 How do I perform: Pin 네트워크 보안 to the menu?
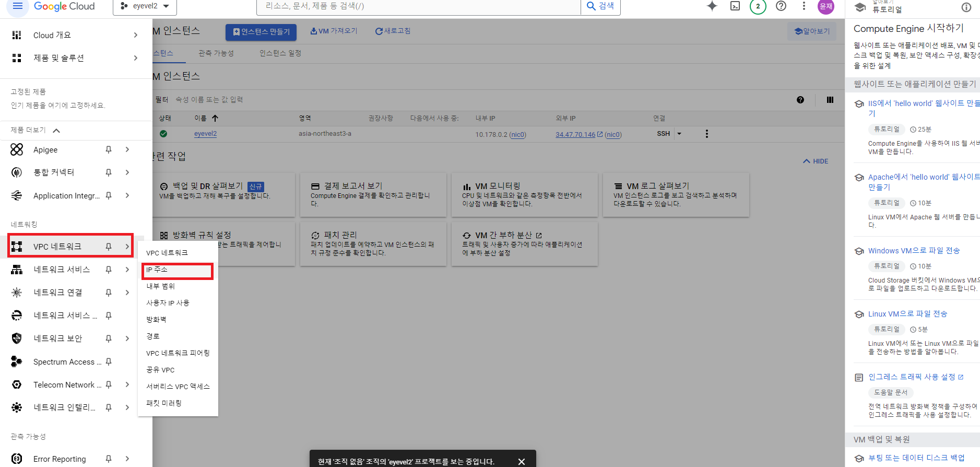coord(109,338)
